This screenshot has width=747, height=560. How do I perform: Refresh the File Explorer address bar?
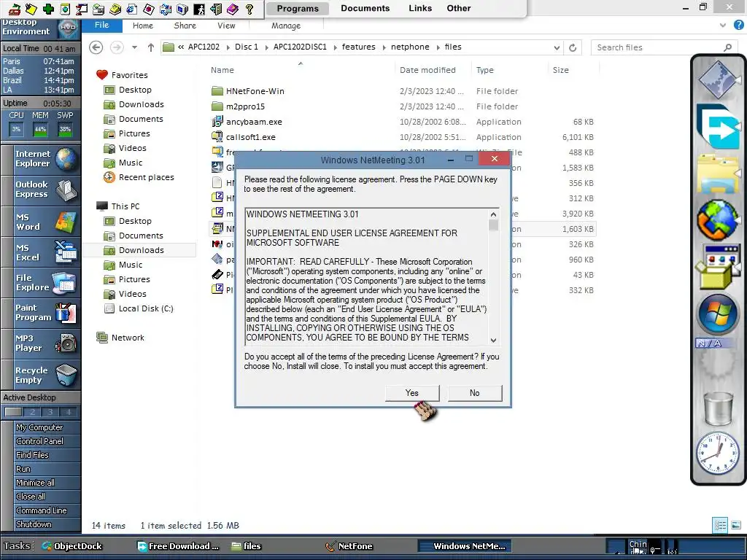tap(573, 47)
